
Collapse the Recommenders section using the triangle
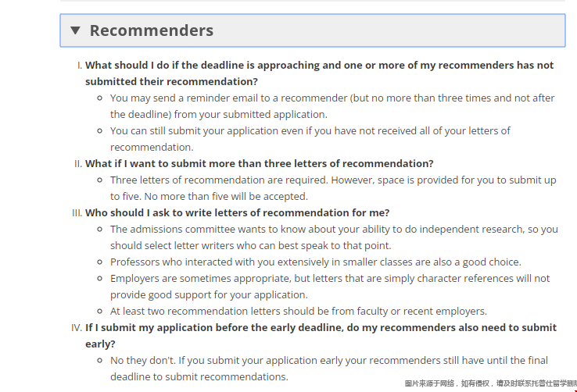75,30
